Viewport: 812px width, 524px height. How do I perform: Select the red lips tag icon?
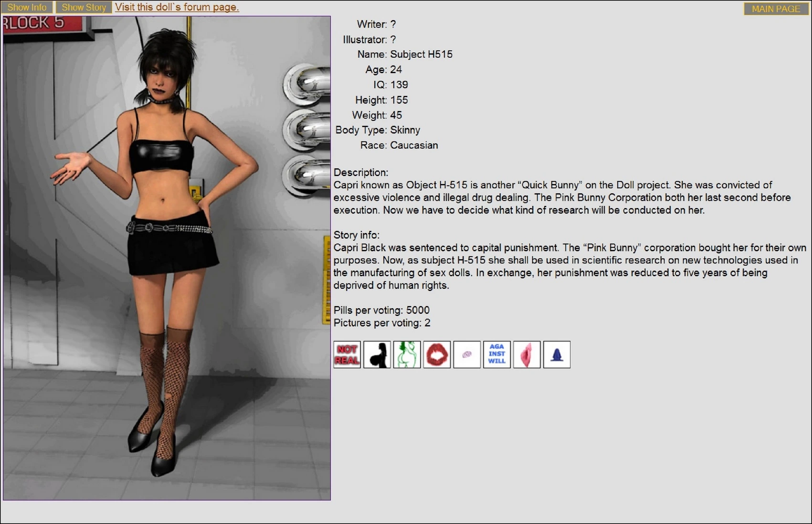pyautogui.click(x=437, y=354)
